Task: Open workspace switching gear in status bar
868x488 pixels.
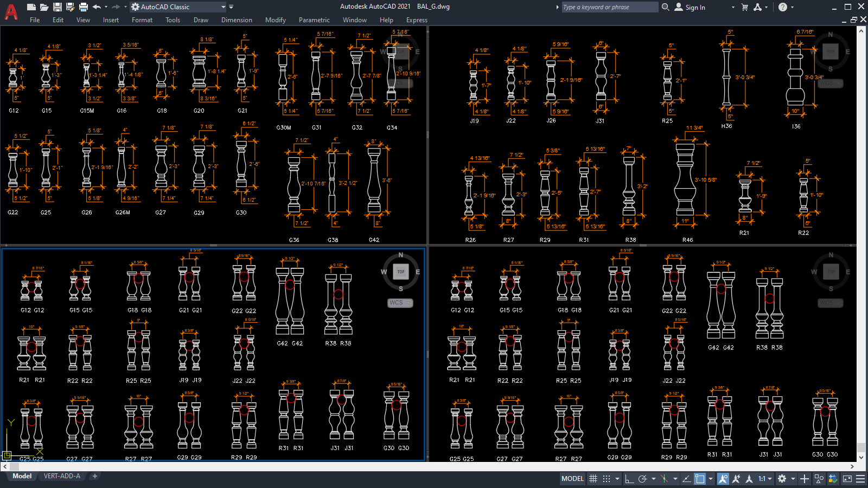Action: click(x=782, y=479)
